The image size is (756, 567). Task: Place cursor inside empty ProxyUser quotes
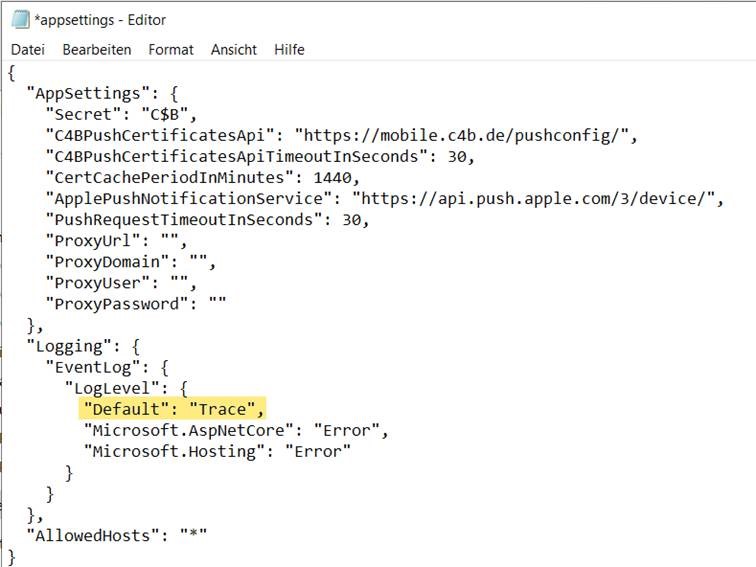click(x=179, y=283)
